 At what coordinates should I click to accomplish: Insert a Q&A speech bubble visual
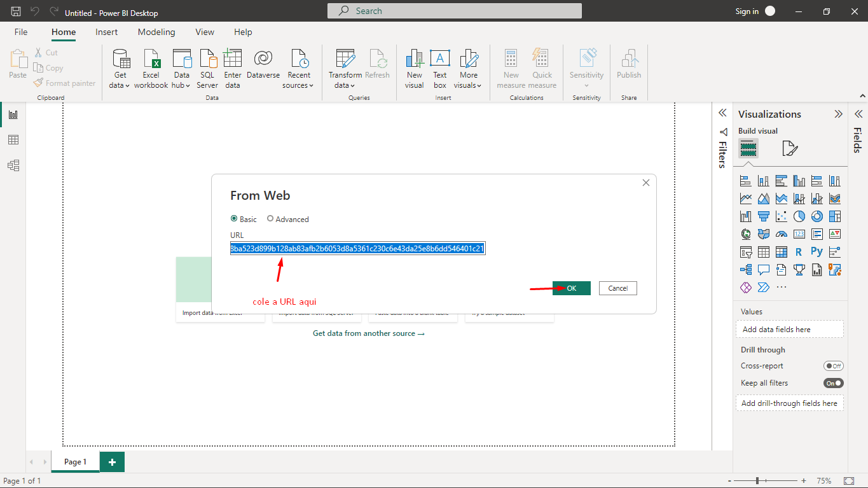tap(764, 270)
